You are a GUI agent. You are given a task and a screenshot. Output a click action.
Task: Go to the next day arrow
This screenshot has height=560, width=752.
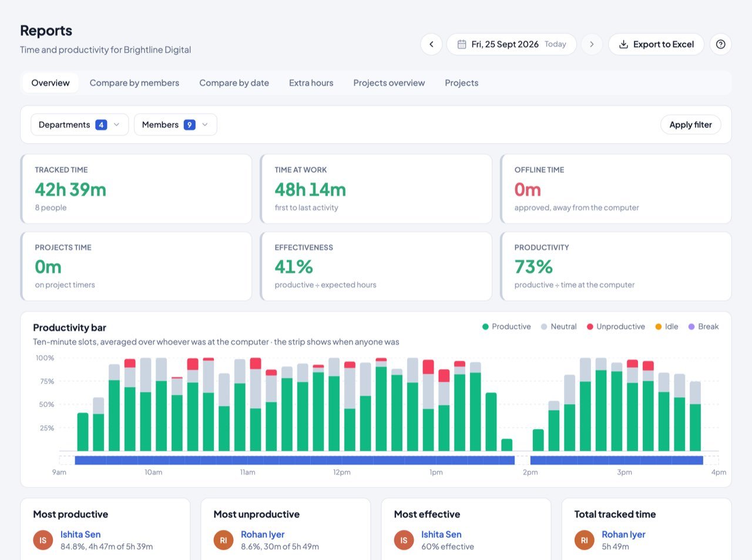tap(592, 44)
